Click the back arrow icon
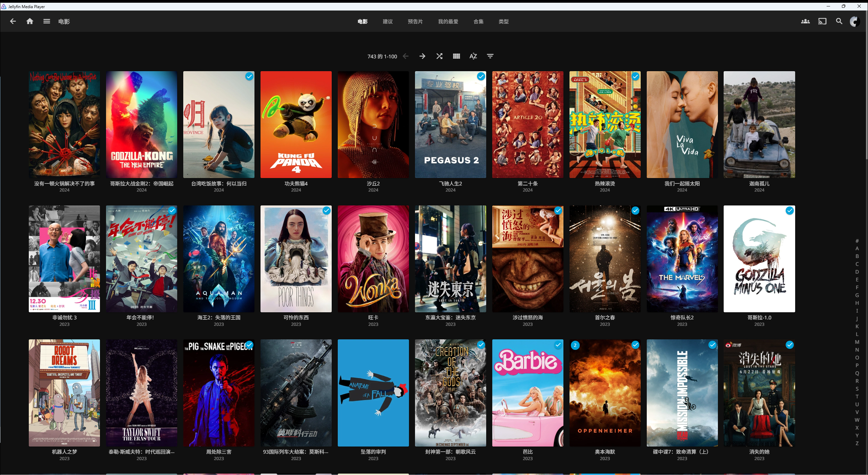Viewport: 868px width, 475px height. coord(13,21)
